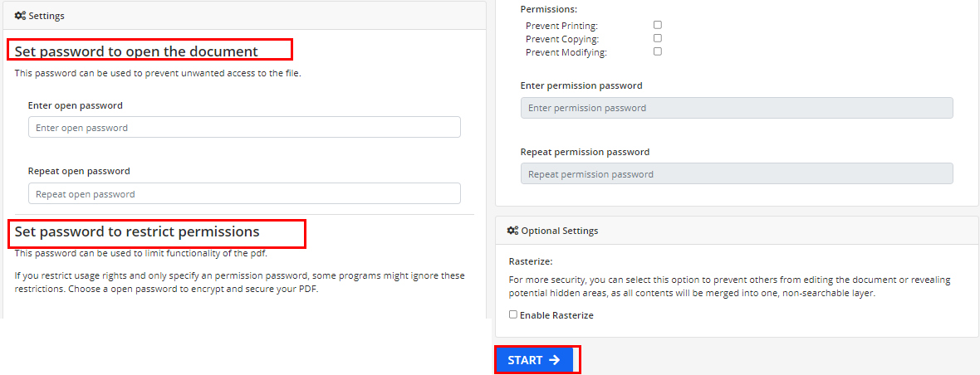Check the Prevent Modifying option
980x375 pixels.
[x=658, y=51]
